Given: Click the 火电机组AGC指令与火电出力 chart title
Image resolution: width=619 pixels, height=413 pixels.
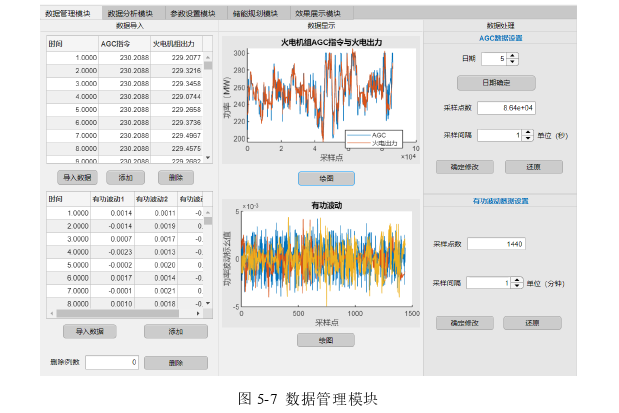Looking at the screenshot, I should click(331, 42).
